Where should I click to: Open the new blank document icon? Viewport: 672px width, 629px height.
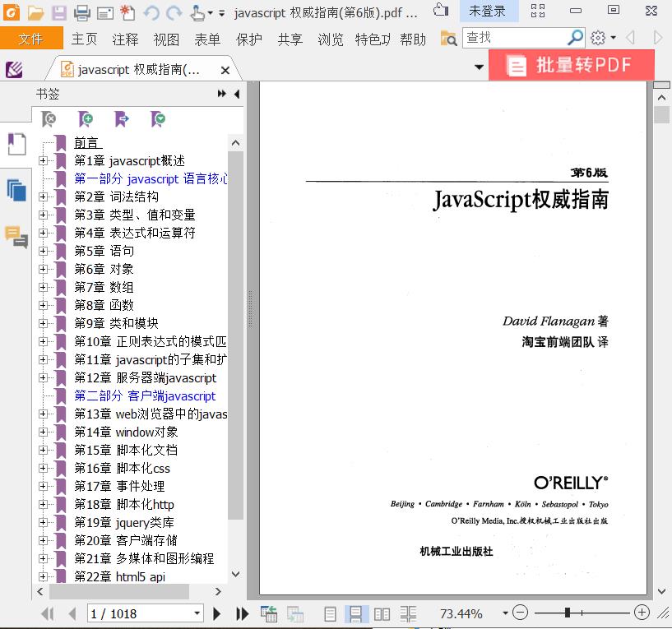pyautogui.click(x=127, y=13)
